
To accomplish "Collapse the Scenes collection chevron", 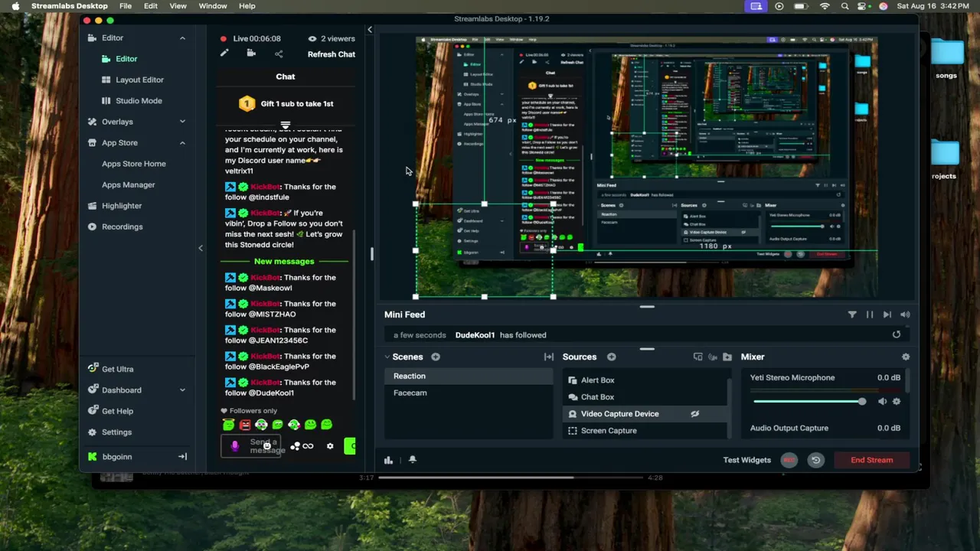I will pyautogui.click(x=387, y=357).
